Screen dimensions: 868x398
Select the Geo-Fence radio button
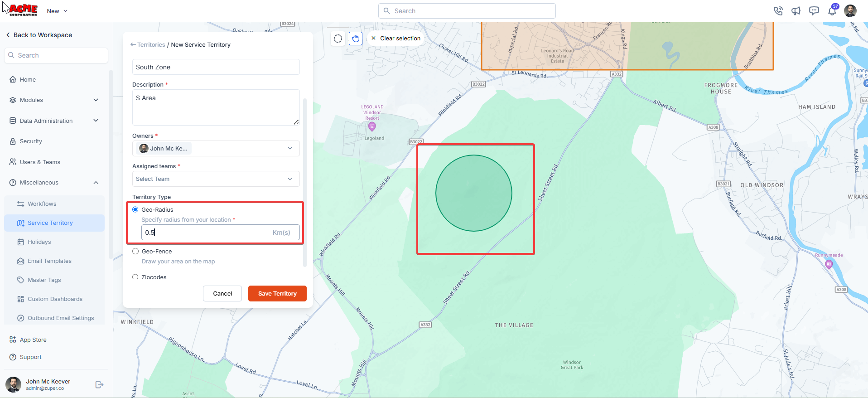(135, 251)
